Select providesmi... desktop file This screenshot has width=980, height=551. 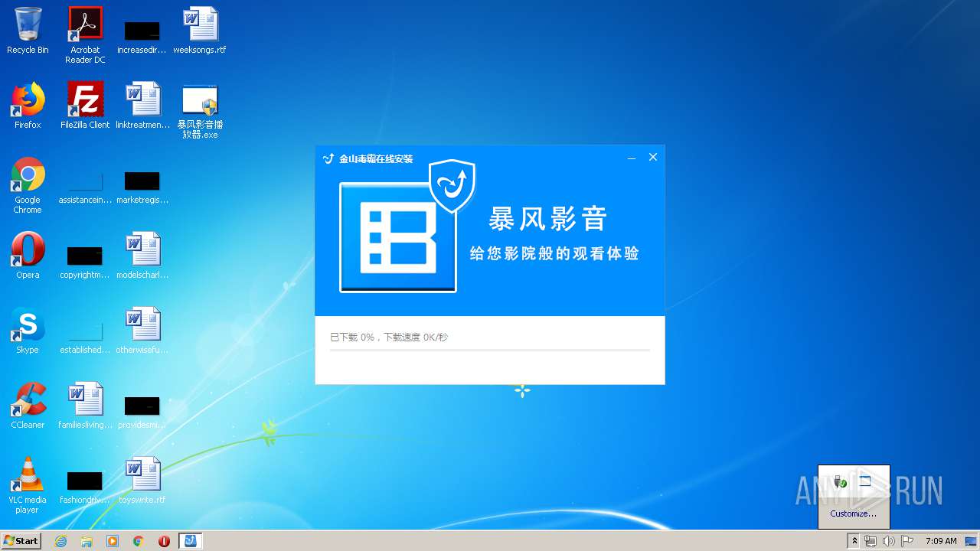(x=142, y=412)
